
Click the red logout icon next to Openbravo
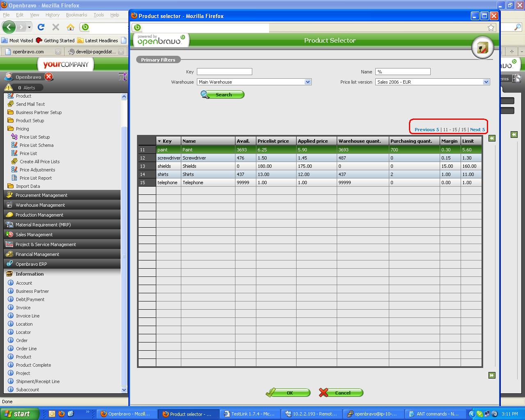[x=49, y=77]
